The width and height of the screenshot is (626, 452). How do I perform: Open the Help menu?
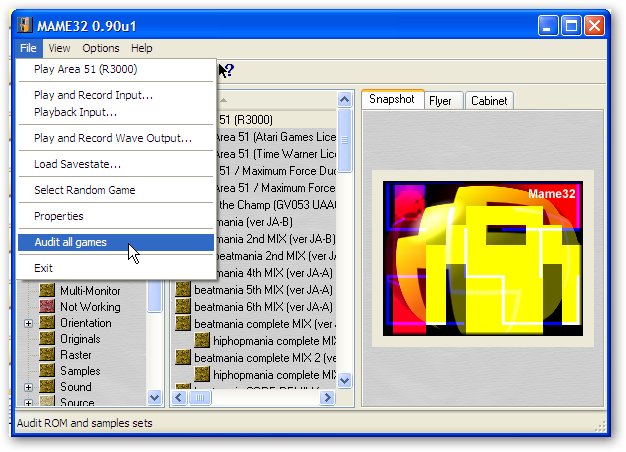(142, 48)
